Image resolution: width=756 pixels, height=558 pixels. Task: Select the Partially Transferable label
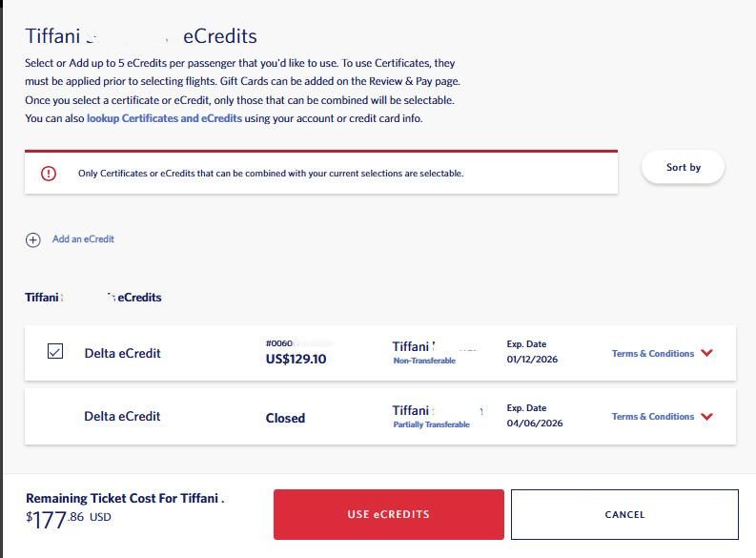click(x=431, y=424)
